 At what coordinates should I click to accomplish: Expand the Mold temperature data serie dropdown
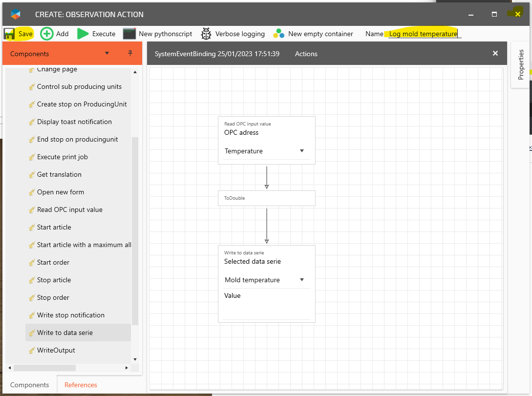coord(301,280)
